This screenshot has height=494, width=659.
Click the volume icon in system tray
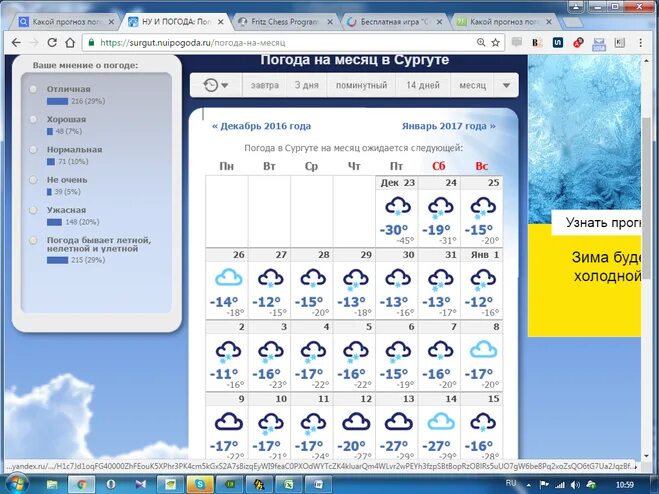pyautogui.click(x=575, y=485)
